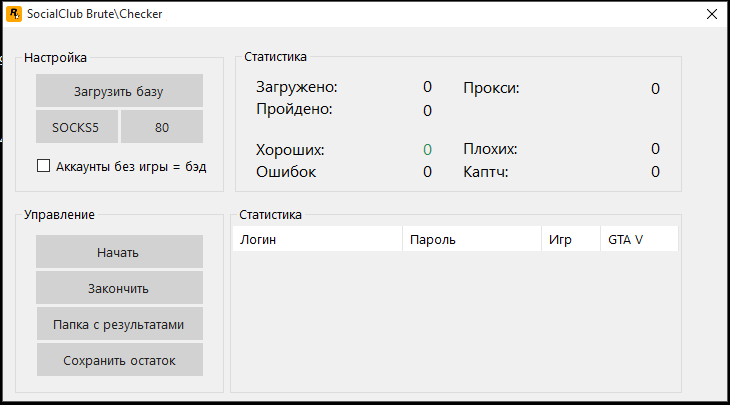Image resolution: width=730 pixels, height=405 pixels.
Task: Click the GTA V column header
Action: [638, 240]
